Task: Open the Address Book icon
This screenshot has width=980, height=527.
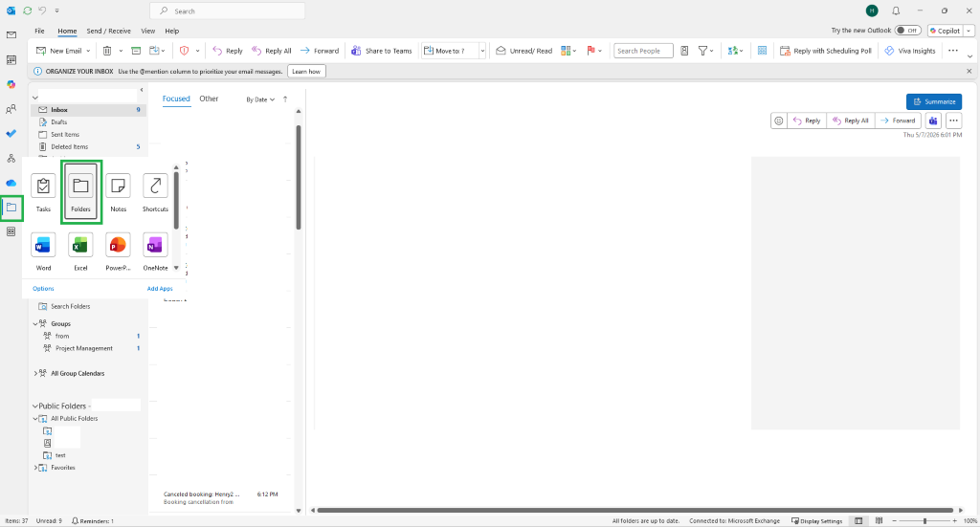Action: (x=684, y=51)
